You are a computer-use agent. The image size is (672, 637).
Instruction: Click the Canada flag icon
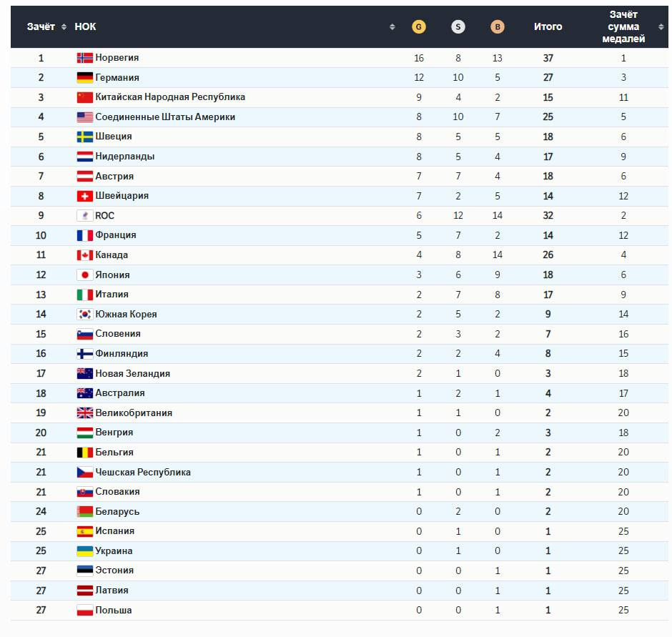coord(85,255)
